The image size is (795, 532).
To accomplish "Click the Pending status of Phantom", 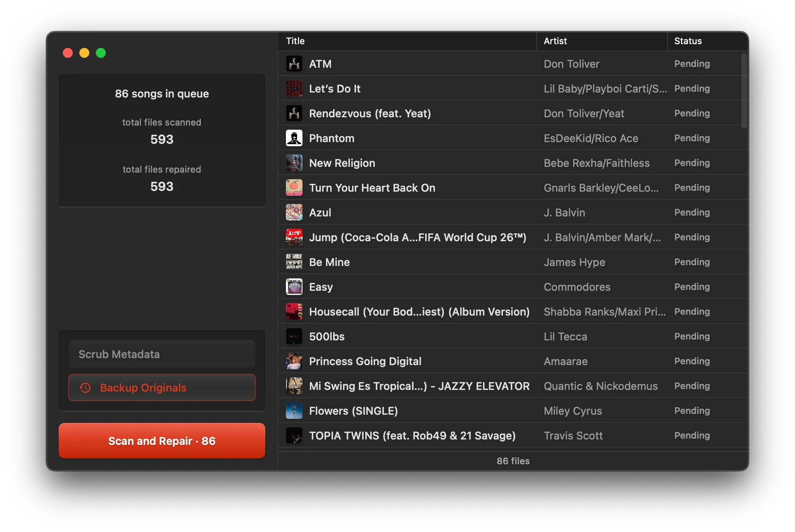I will point(692,138).
